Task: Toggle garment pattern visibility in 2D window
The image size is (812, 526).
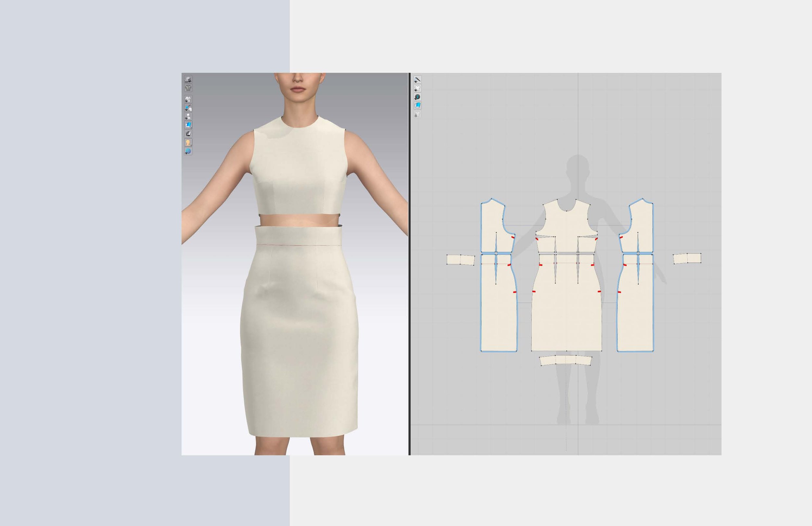Action: [417, 88]
